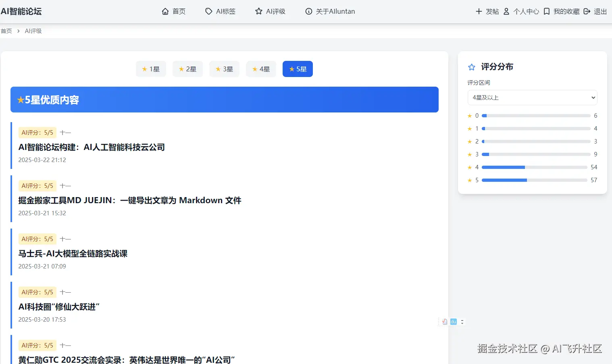Click the 4 star distribution bar
The width and height of the screenshot is (612, 364).
pyautogui.click(x=535, y=167)
